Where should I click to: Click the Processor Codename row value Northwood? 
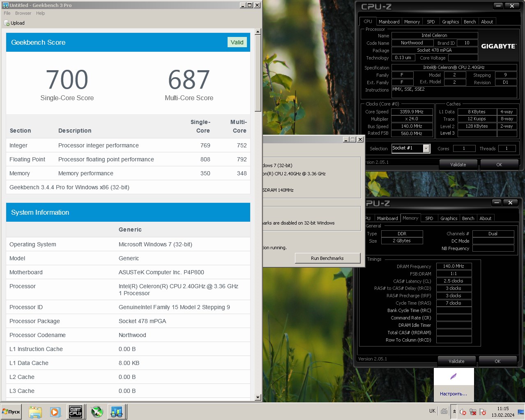(132, 335)
